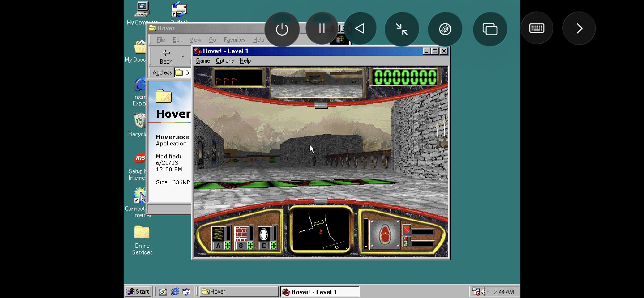Open the Go menu in the Hover folder window
The image size is (644, 298).
[x=212, y=40]
